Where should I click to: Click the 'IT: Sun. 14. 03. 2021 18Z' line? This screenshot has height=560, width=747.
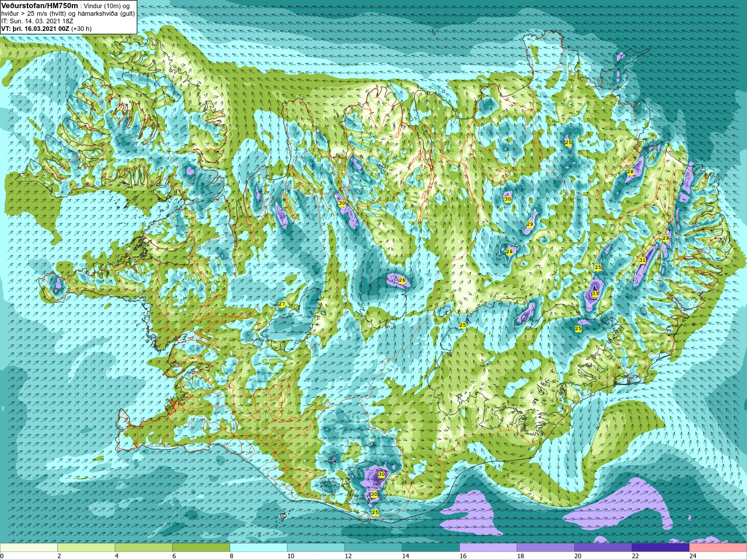[x=37, y=20]
